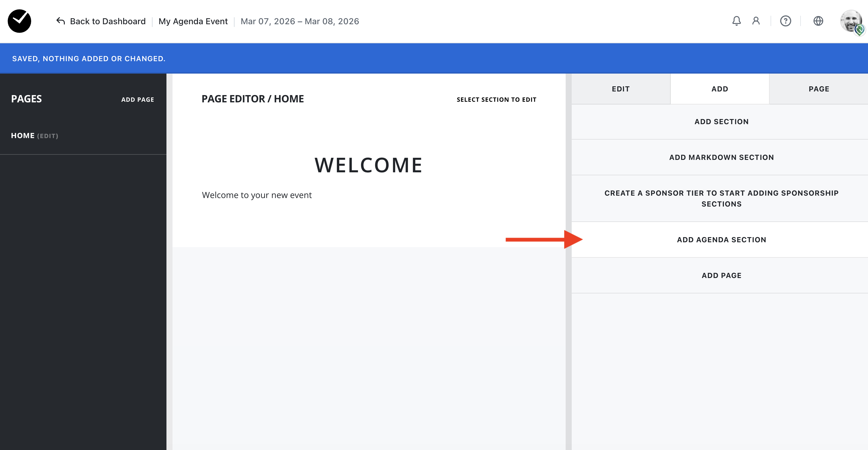This screenshot has width=868, height=450.
Task: Click the globe language icon
Action: click(x=818, y=21)
